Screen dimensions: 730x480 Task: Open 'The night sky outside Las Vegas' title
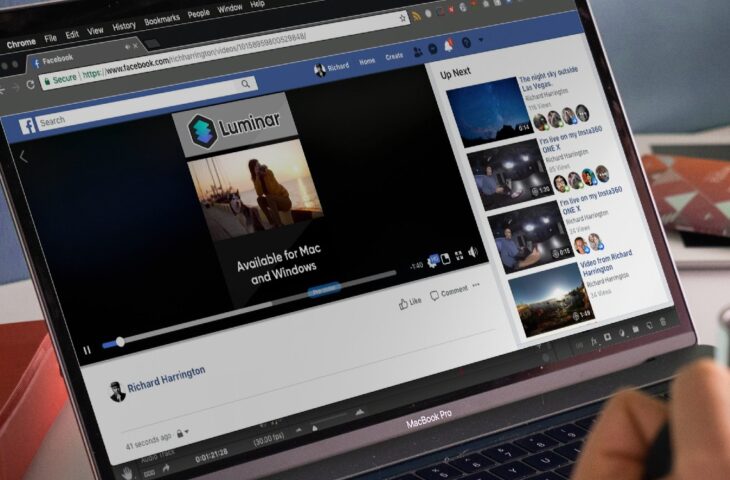point(548,79)
